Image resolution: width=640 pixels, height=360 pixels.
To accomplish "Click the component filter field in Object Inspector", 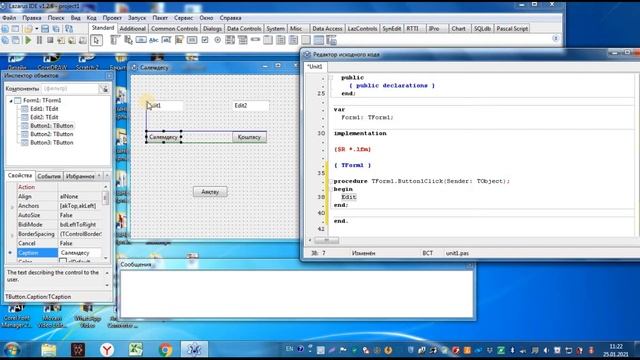I will click(70, 89).
